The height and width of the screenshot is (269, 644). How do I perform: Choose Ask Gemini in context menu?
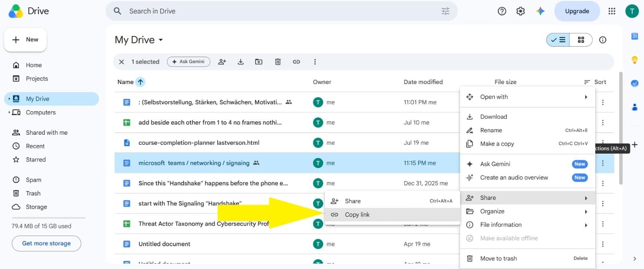click(527, 164)
